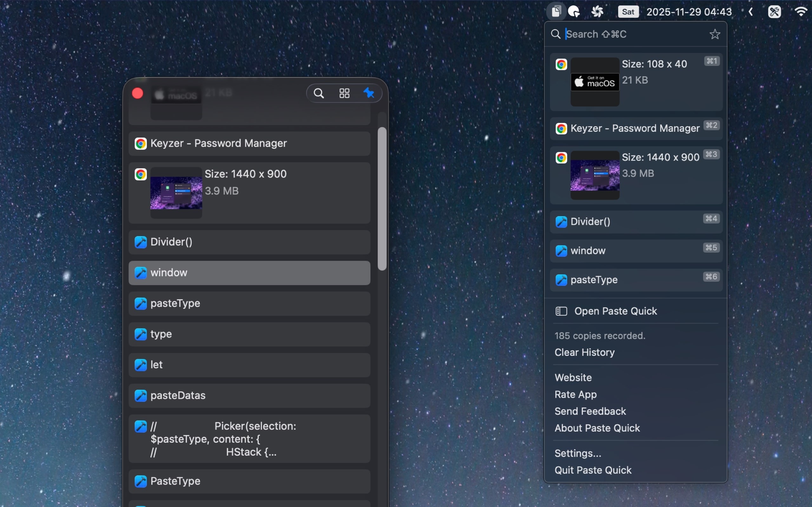Select the 1440 x 900 screenshot thumbnail
Screen dimensions: 812x507
[x=176, y=193]
